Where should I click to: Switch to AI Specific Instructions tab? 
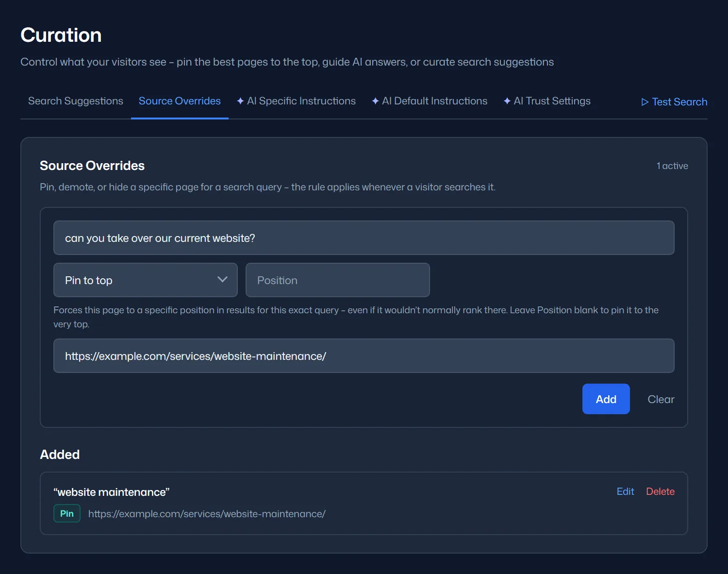point(296,101)
